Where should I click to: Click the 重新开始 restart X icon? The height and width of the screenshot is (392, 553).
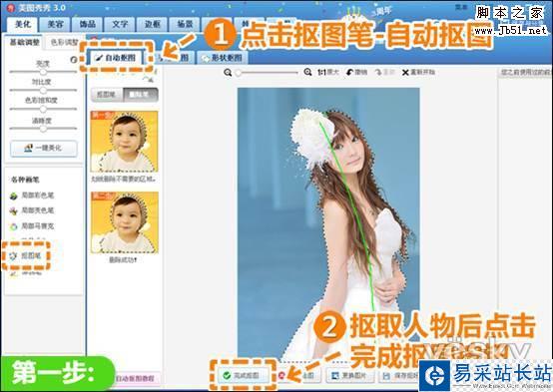click(x=405, y=72)
